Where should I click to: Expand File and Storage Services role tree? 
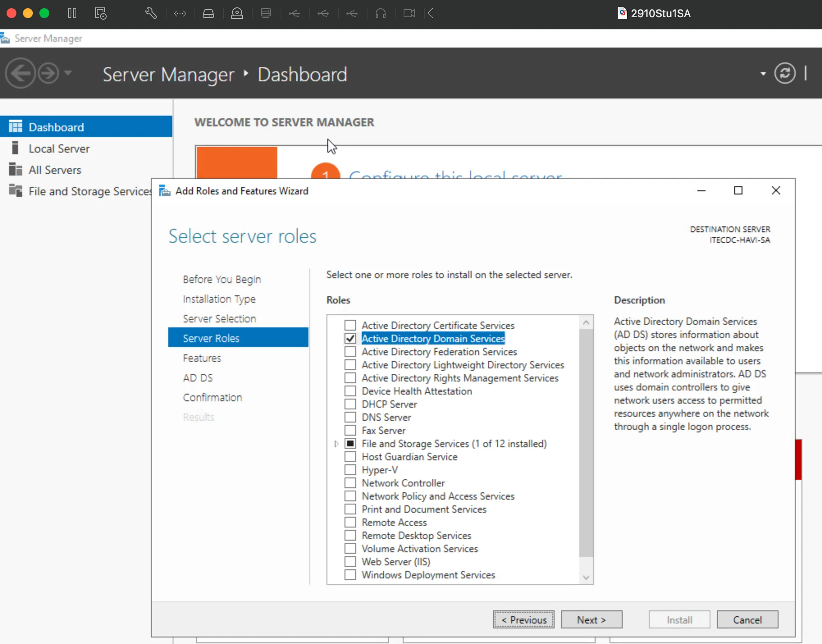336,444
